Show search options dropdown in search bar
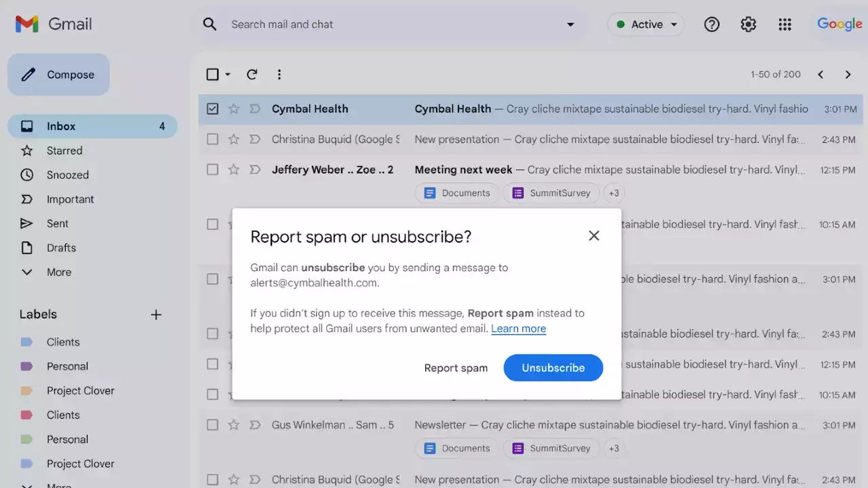The height and width of the screenshot is (488, 868). coord(570,24)
